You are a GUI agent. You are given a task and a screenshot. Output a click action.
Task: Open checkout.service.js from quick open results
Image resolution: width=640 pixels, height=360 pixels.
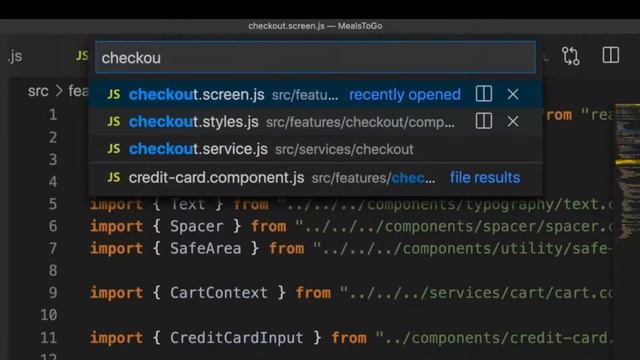(x=315, y=149)
